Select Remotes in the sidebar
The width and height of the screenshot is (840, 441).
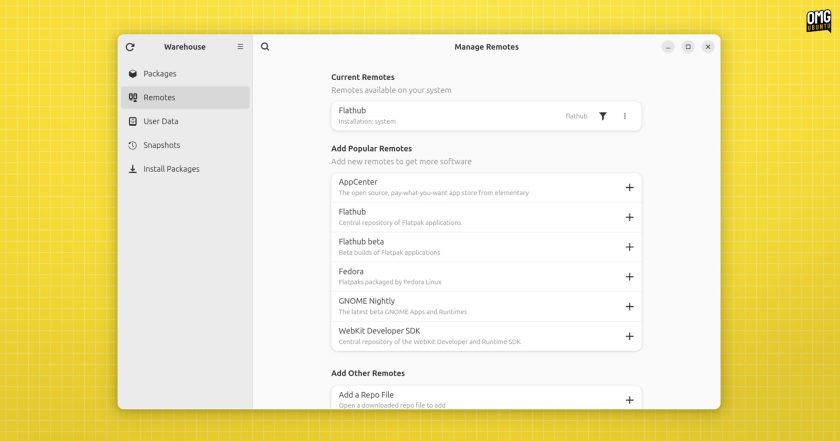[185, 98]
